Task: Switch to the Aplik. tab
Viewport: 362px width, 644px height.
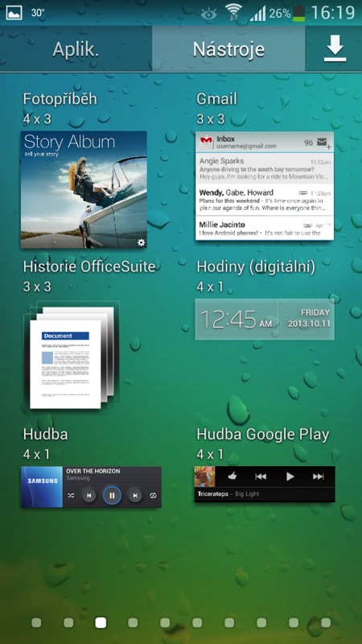Action: pos(76,50)
